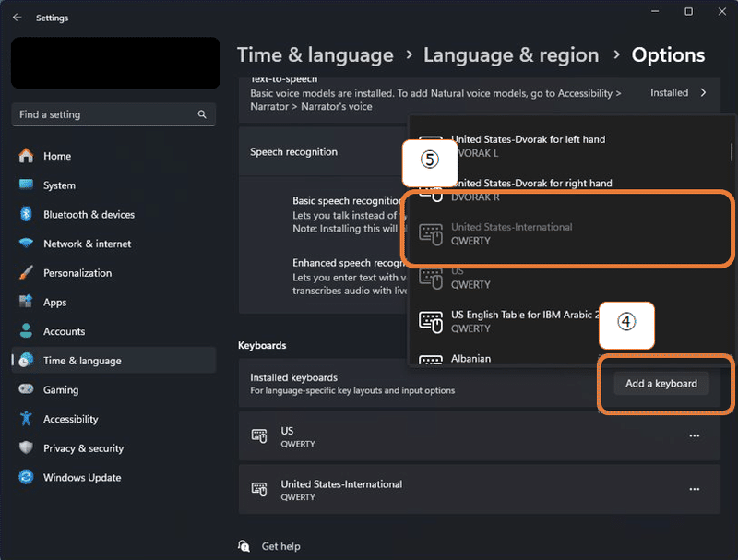Open Accessibility settings

[113, 418]
